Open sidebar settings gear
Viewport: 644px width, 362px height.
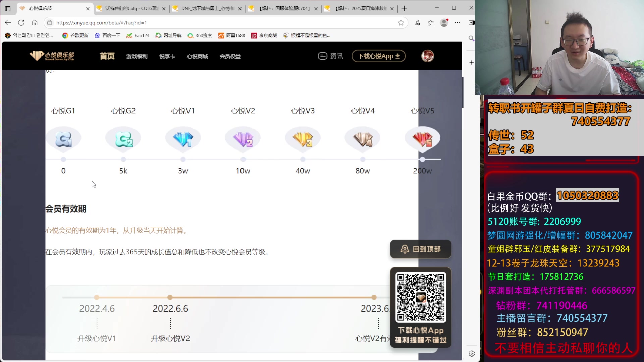coord(472,354)
